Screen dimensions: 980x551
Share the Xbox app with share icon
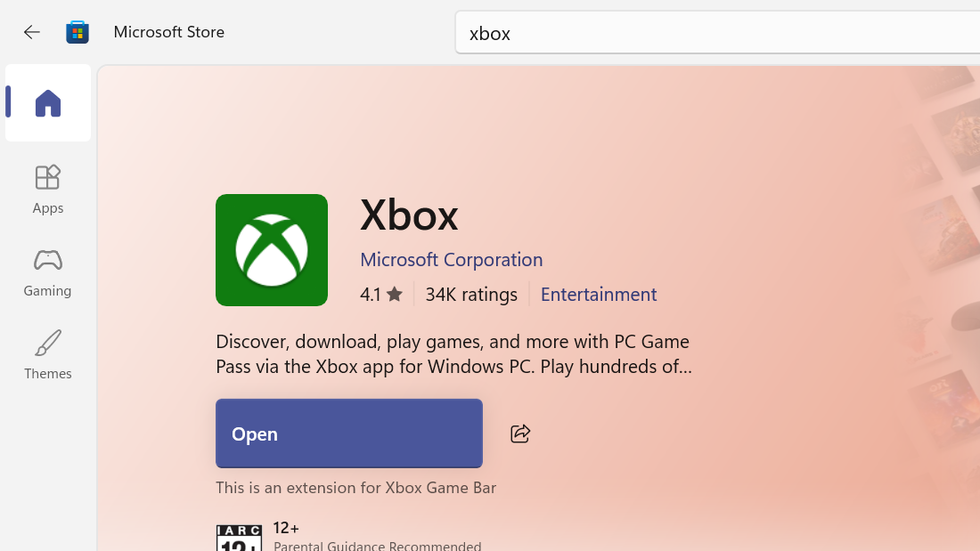click(520, 434)
